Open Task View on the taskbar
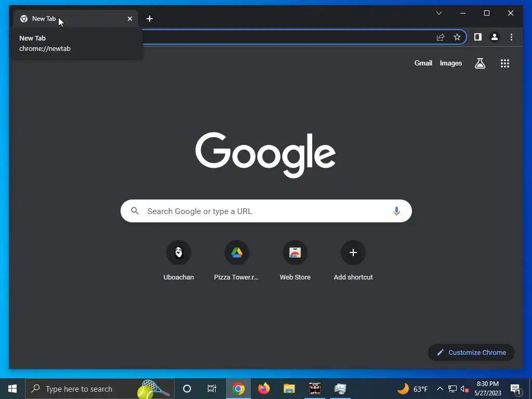Viewport: 532px width, 399px height. [212, 389]
